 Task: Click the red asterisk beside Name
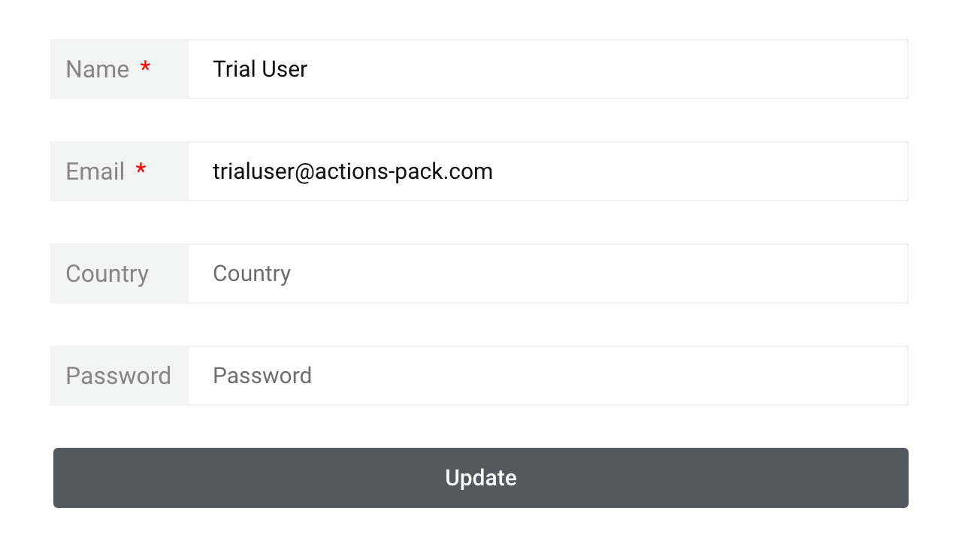(145, 68)
